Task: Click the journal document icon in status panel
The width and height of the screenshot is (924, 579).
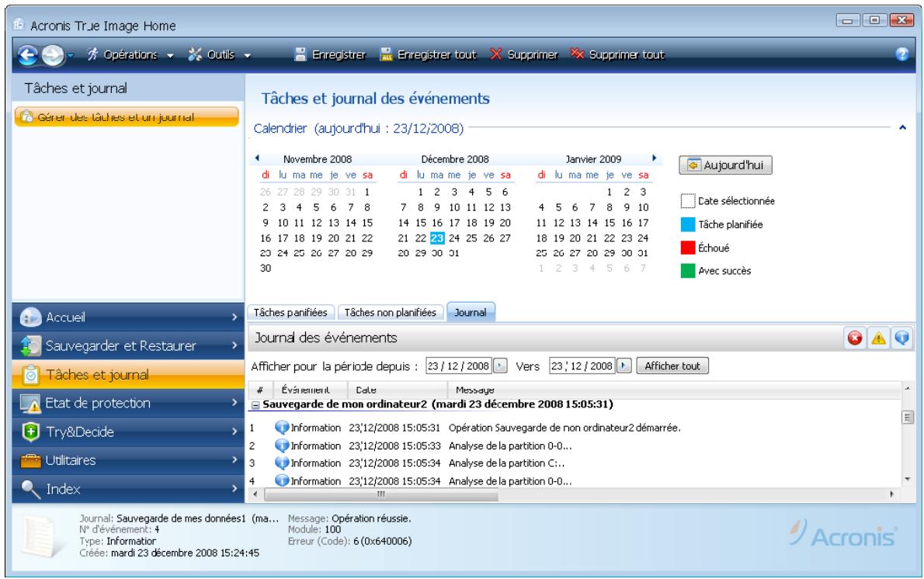Action: pyautogui.click(x=41, y=536)
